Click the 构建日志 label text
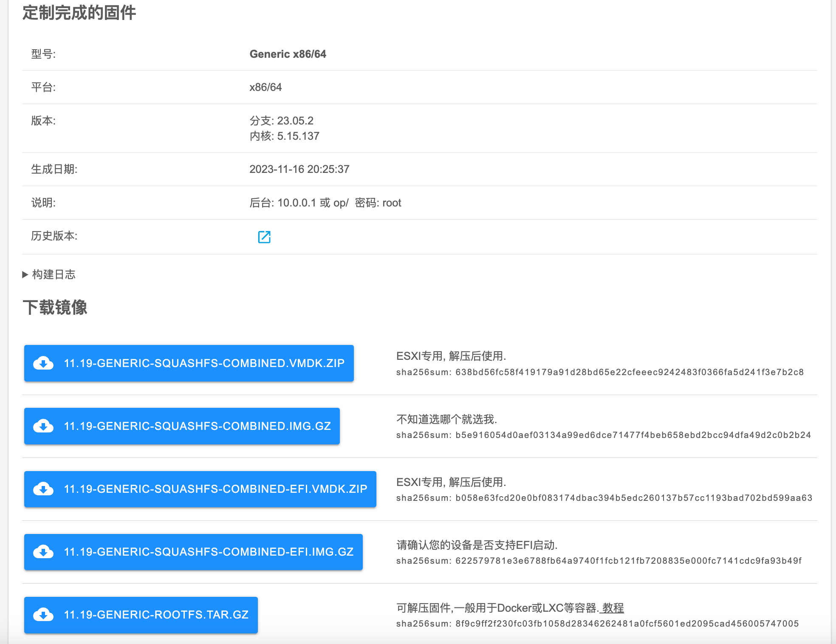 (54, 274)
